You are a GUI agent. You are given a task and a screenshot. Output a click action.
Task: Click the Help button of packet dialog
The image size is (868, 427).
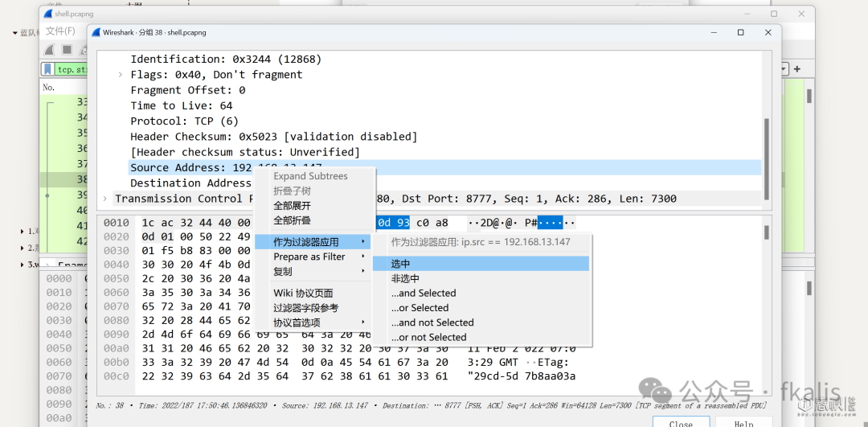click(743, 424)
